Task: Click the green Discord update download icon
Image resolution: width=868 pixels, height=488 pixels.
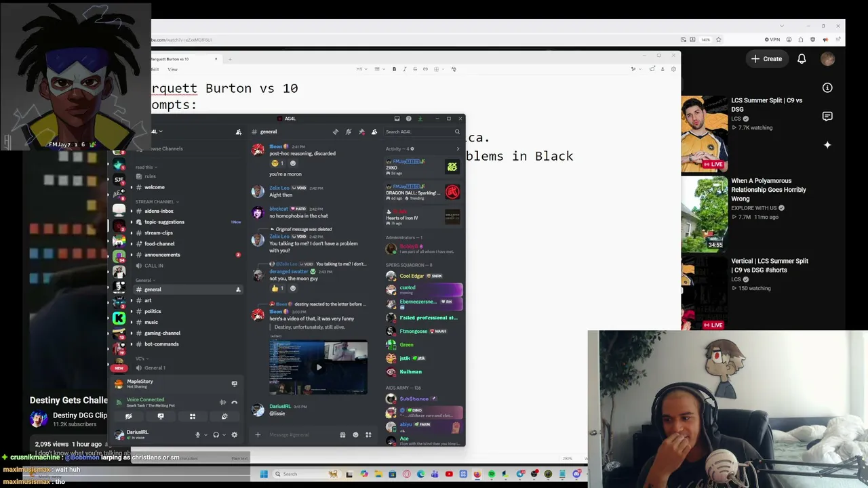Action: (420, 119)
